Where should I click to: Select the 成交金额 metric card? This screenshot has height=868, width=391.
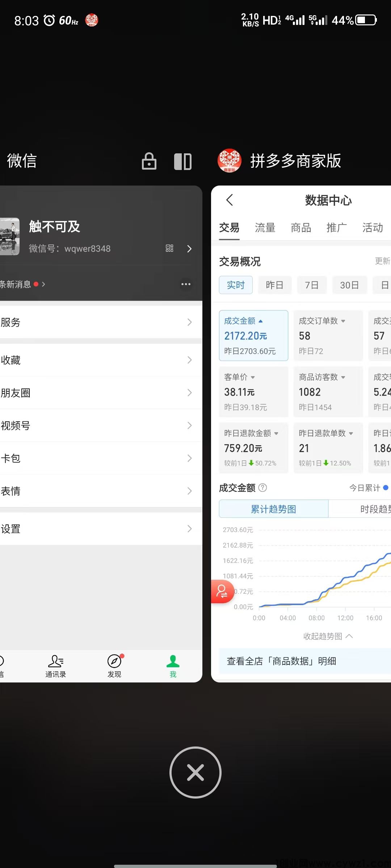(253, 336)
